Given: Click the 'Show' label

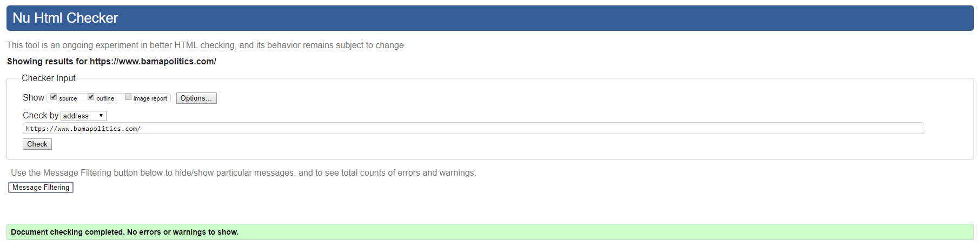Looking at the screenshot, I should [34, 97].
